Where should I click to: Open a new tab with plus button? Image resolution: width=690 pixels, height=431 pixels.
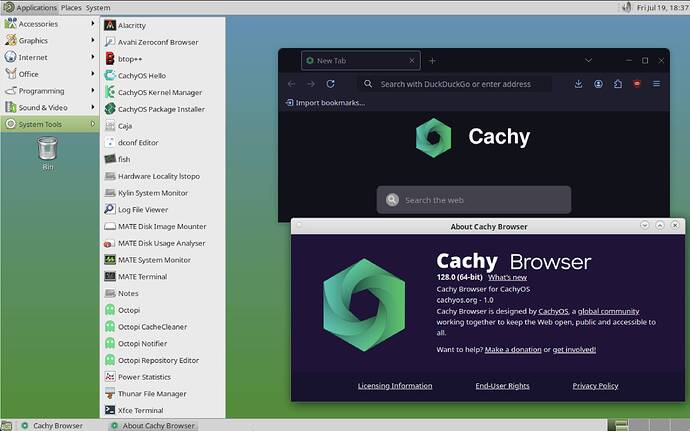click(432, 61)
